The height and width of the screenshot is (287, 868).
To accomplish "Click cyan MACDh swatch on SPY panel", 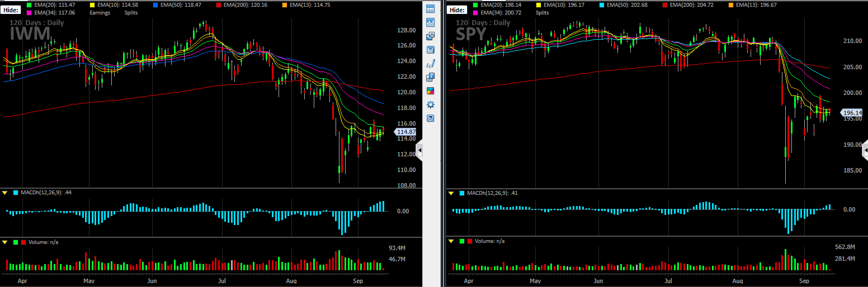I will coord(462,193).
